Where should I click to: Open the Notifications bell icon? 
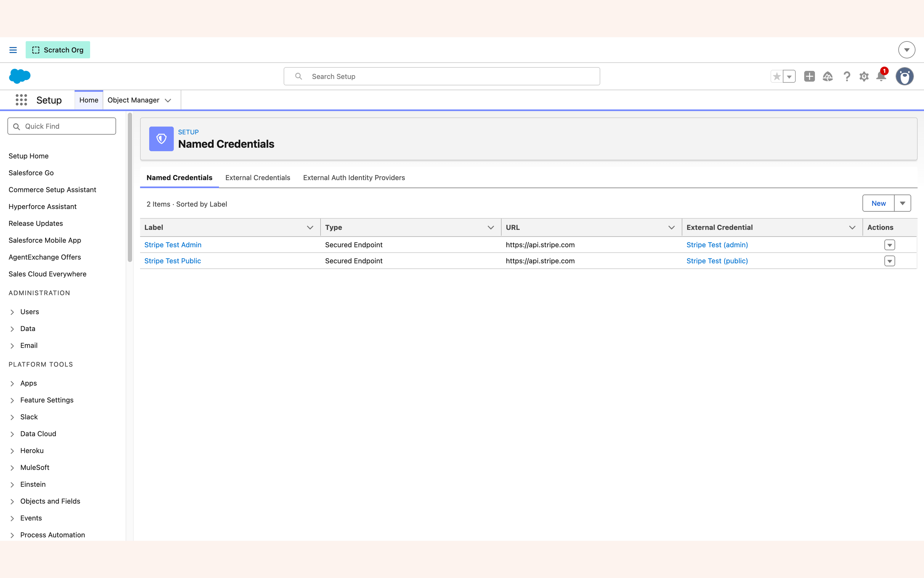pos(881,76)
